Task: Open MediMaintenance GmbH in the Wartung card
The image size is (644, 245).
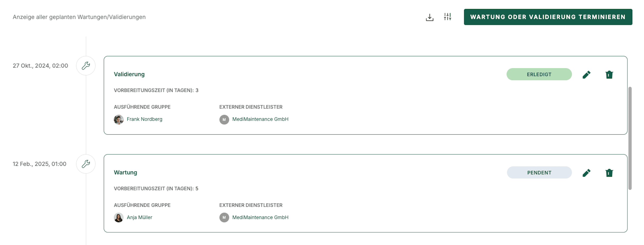Action: click(x=260, y=218)
